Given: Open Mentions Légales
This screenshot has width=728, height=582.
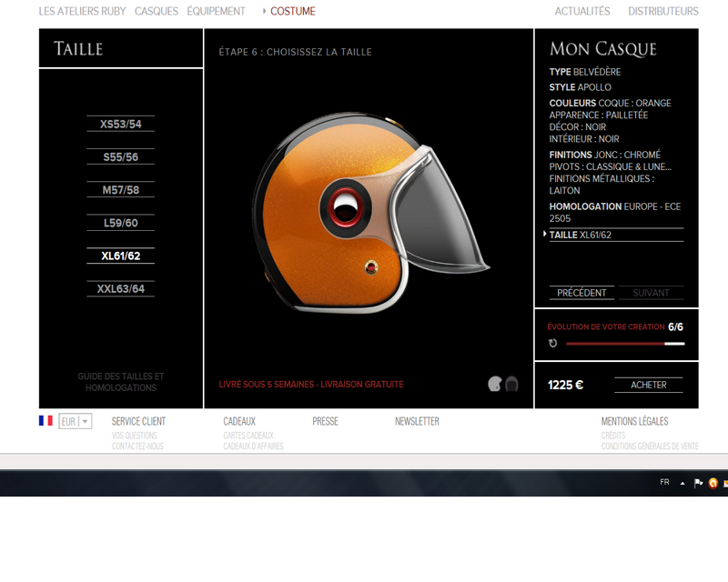Looking at the screenshot, I should [x=634, y=421].
